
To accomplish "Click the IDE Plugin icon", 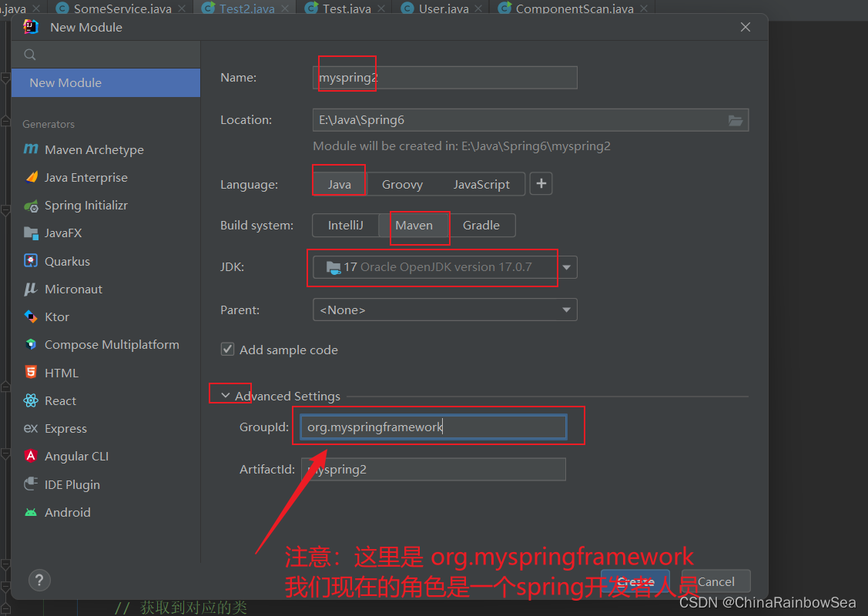I will point(31,484).
